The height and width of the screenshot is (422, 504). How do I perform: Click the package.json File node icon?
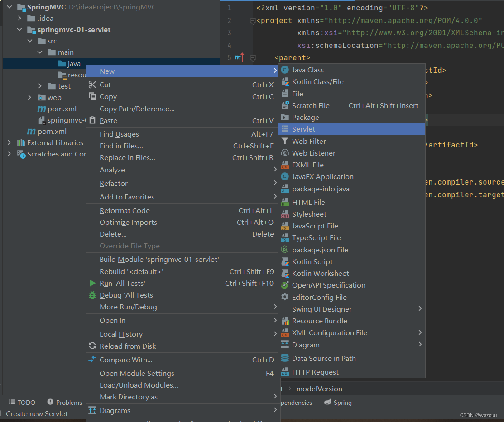(285, 250)
